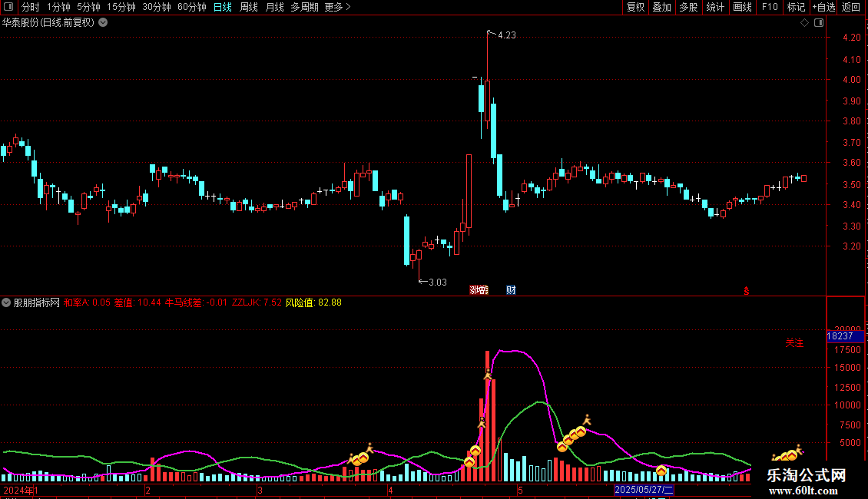Expand the 更多 periods menu

(x=337, y=7)
